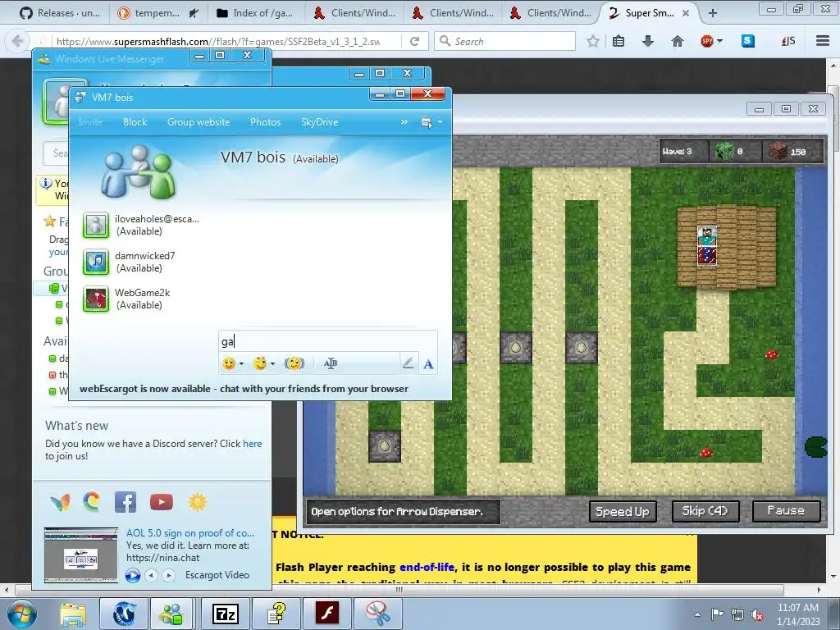This screenshot has height=630, width=840.
Task: Send a nudge in VM7 bois chat
Action: click(x=294, y=363)
